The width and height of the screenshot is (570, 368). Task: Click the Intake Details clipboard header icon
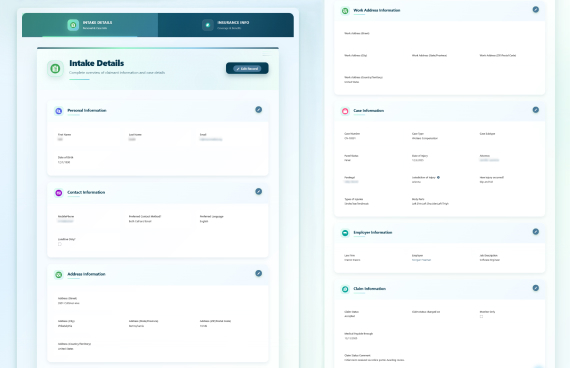pyautogui.click(x=55, y=68)
